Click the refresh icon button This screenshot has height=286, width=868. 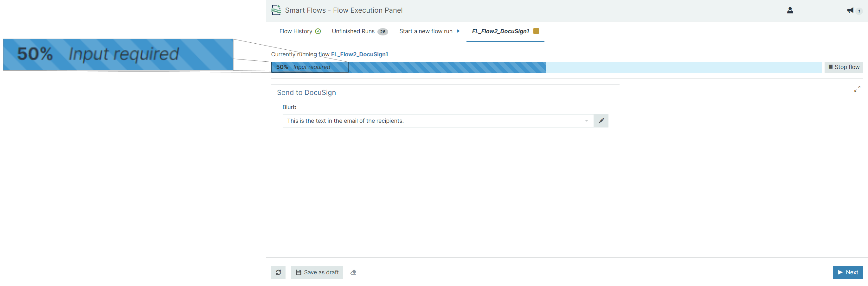pos(278,272)
